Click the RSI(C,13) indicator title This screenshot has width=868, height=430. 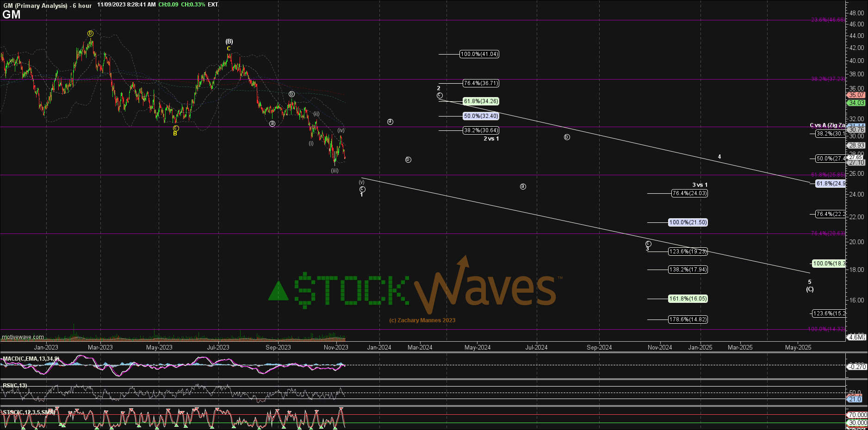click(15, 386)
